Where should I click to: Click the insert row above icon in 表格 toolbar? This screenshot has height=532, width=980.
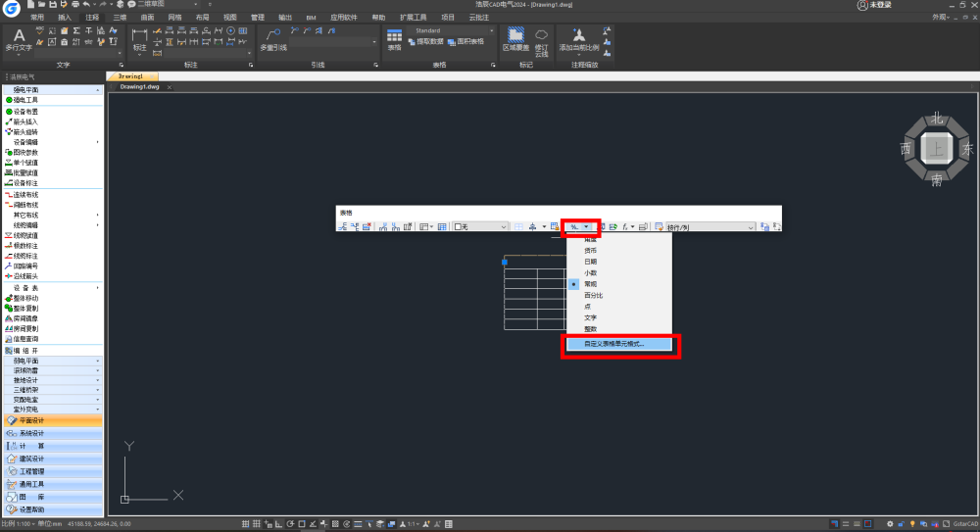click(342, 227)
